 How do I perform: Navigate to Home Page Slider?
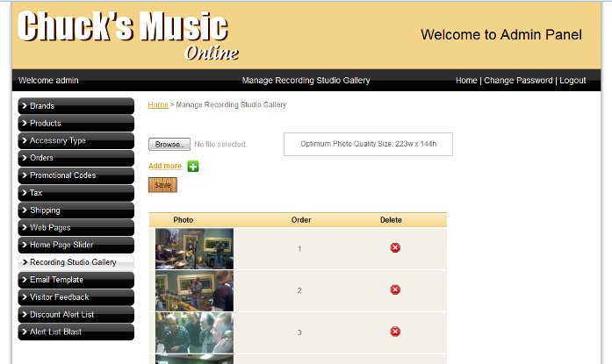[x=76, y=245]
